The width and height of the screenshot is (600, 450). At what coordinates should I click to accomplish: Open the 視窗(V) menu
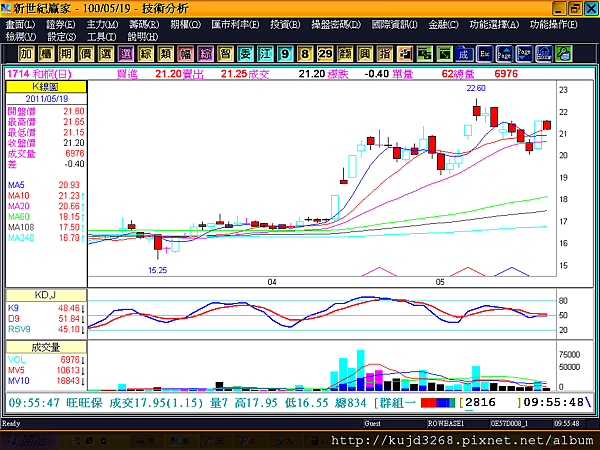21,37
